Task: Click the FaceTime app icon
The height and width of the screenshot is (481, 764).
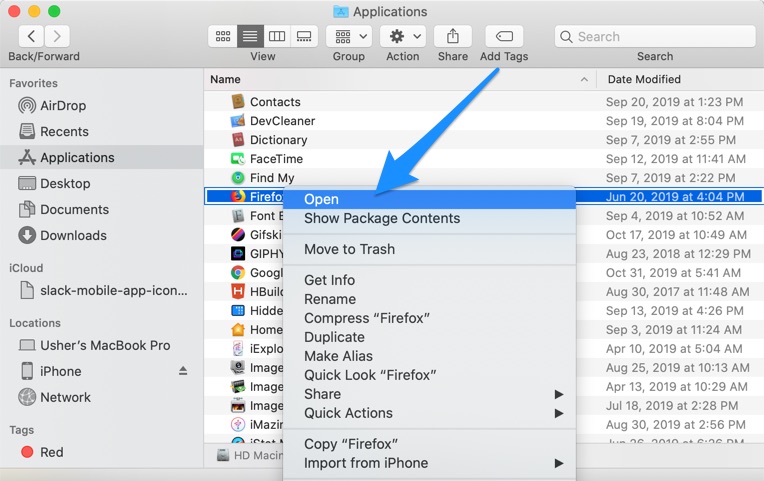Action: [x=238, y=159]
